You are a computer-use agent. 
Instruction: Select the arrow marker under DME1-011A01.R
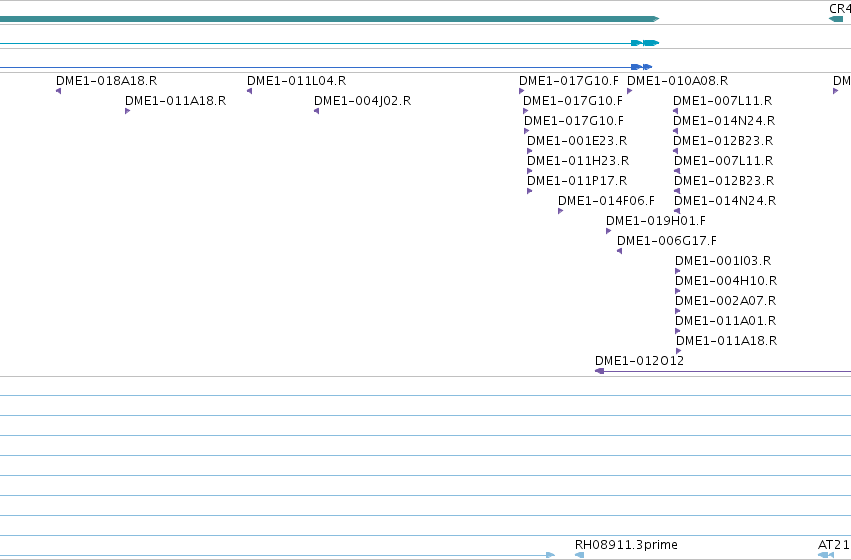[677, 331]
